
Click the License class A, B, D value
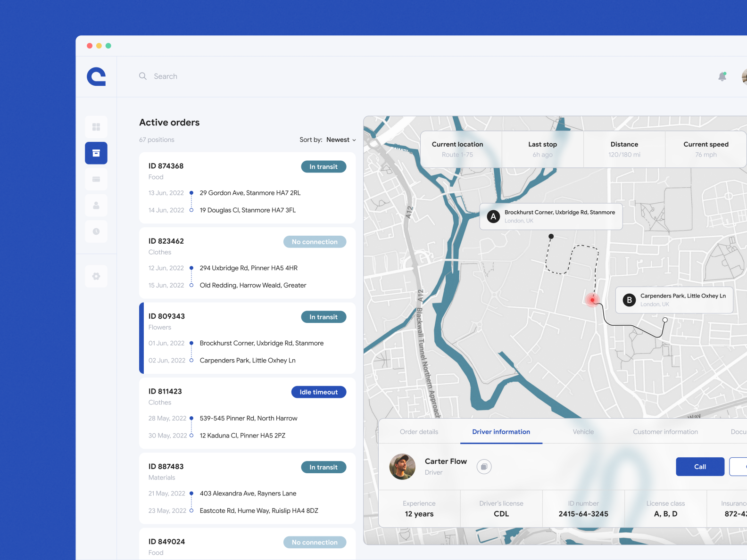pyautogui.click(x=665, y=514)
